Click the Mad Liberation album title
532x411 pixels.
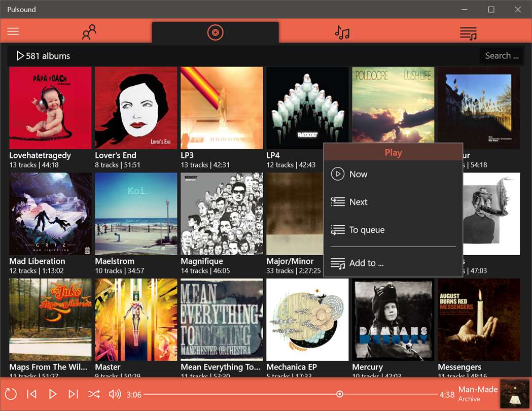click(x=37, y=261)
